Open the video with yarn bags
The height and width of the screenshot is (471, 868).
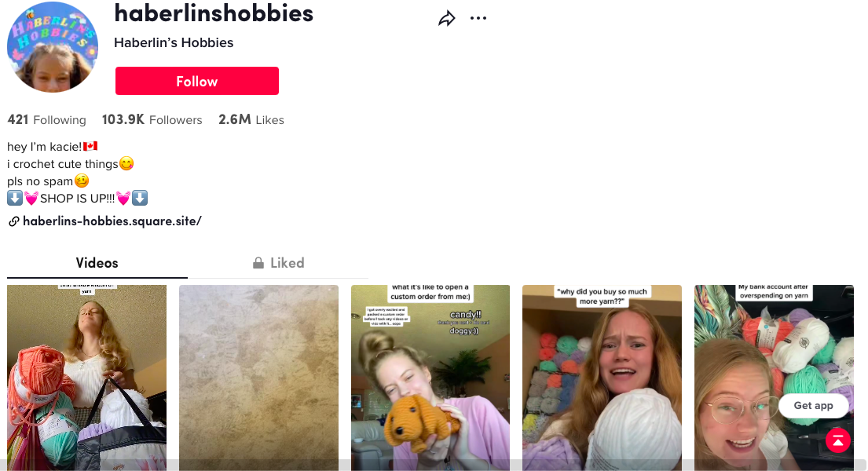coord(87,378)
